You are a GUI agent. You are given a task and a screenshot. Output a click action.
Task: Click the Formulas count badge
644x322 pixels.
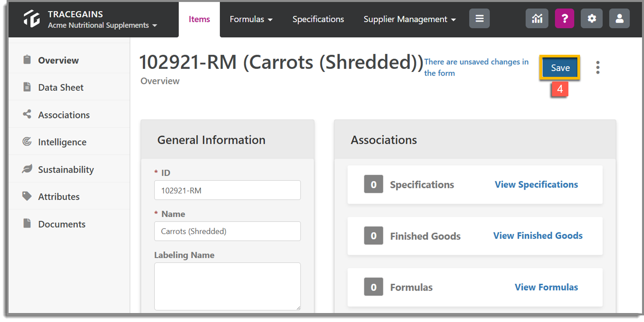tap(373, 287)
